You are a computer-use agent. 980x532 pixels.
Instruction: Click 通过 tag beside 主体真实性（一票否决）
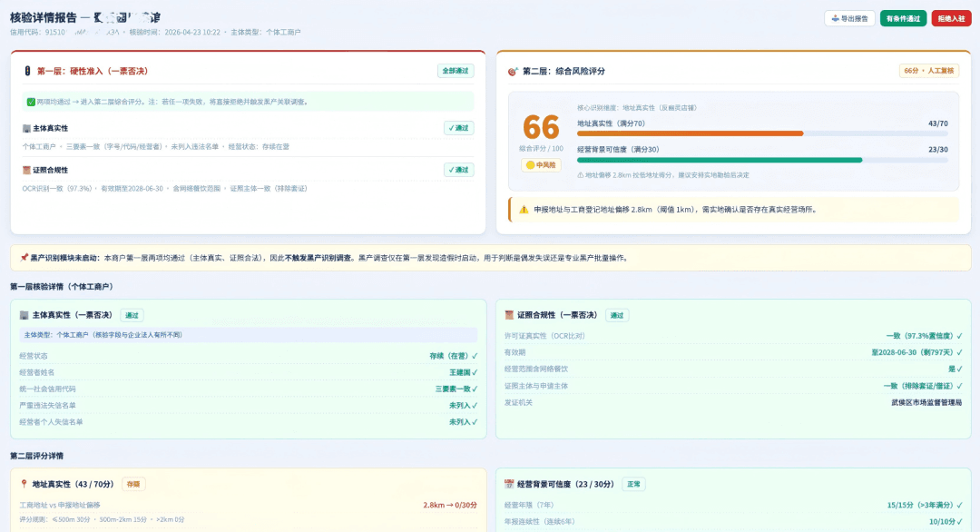pos(132,315)
